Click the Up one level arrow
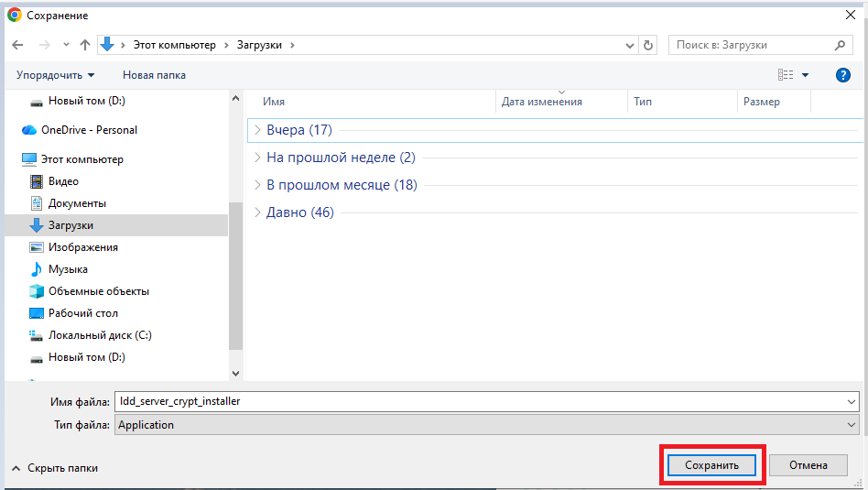Image resolution: width=868 pixels, height=490 pixels. point(85,45)
